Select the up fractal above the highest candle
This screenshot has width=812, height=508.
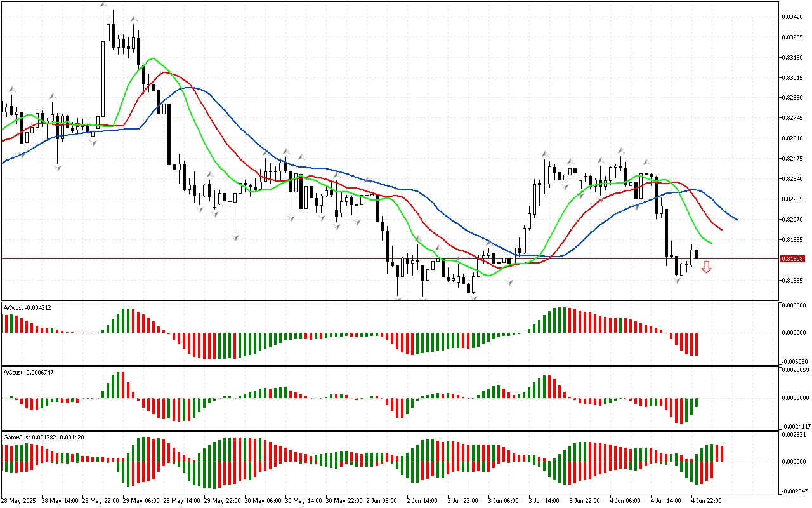103,5
